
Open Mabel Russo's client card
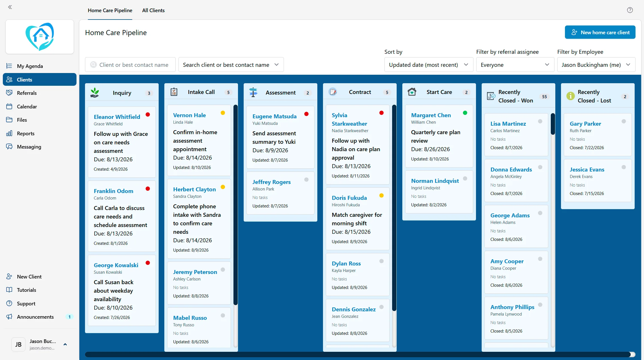(199, 328)
